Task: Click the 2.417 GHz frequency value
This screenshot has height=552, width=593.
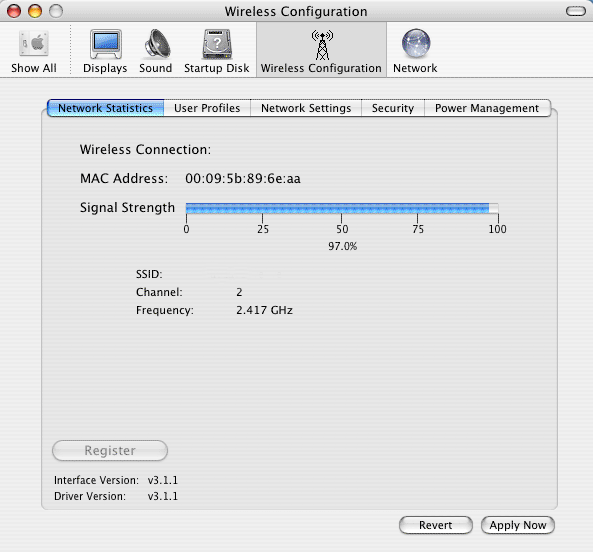Action: tap(264, 310)
